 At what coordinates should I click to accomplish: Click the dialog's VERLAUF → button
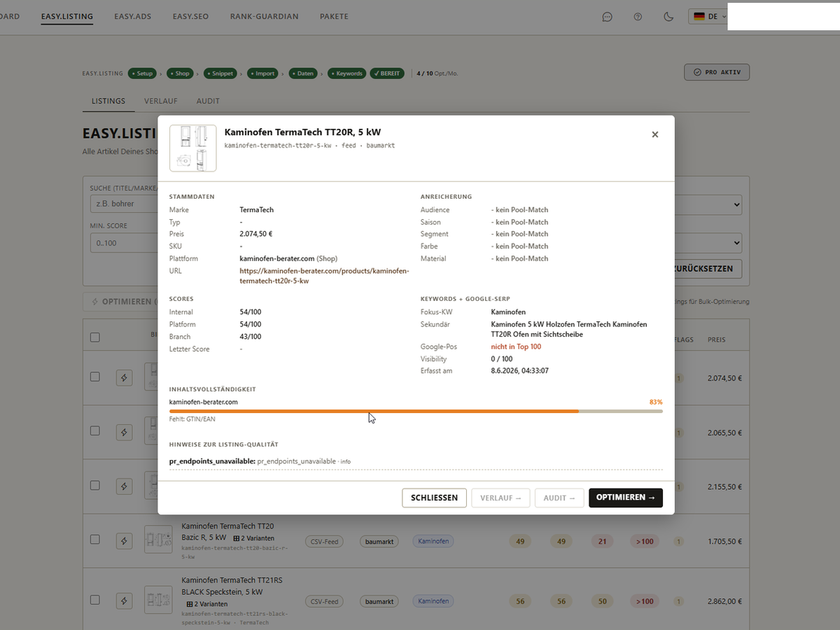(x=500, y=498)
